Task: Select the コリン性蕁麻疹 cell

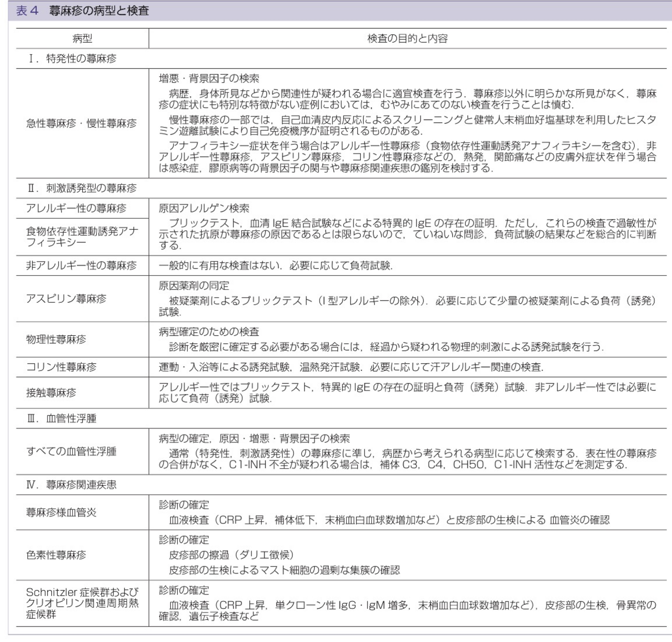Action: pos(62,367)
